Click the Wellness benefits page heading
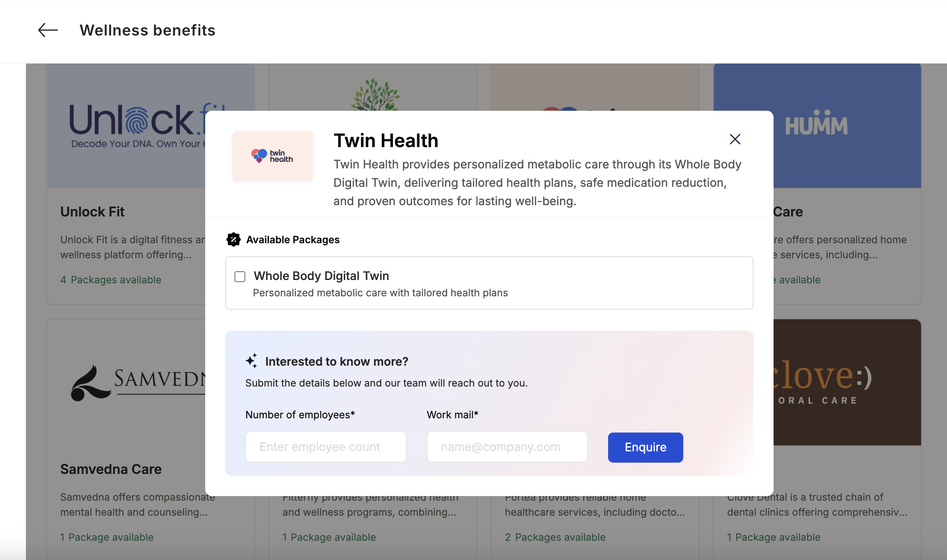 click(148, 30)
